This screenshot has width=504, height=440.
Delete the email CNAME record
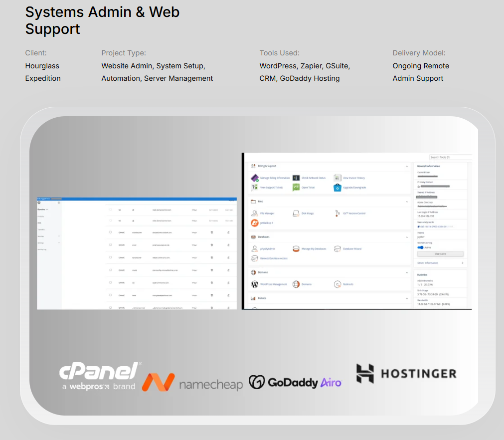click(x=211, y=245)
